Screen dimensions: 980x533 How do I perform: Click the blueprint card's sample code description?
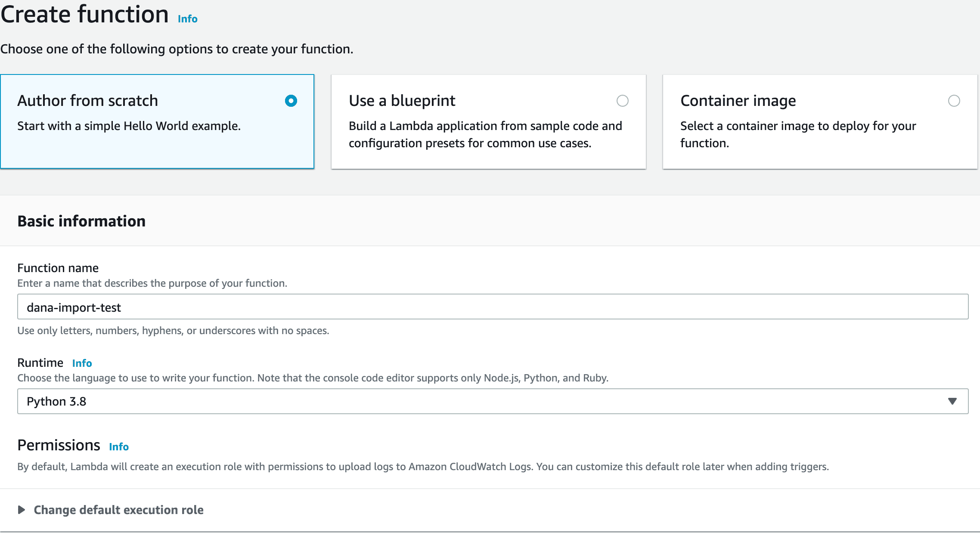pyautogui.click(x=485, y=134)
